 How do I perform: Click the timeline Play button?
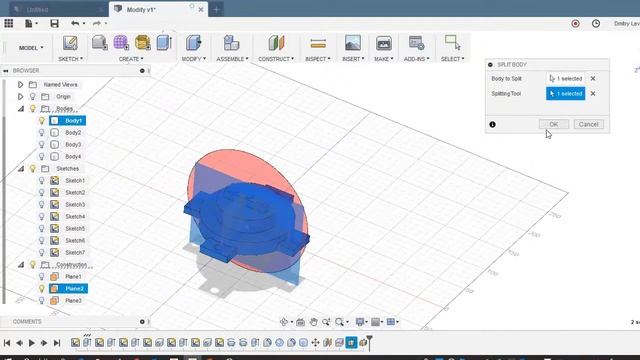(31, 343)
